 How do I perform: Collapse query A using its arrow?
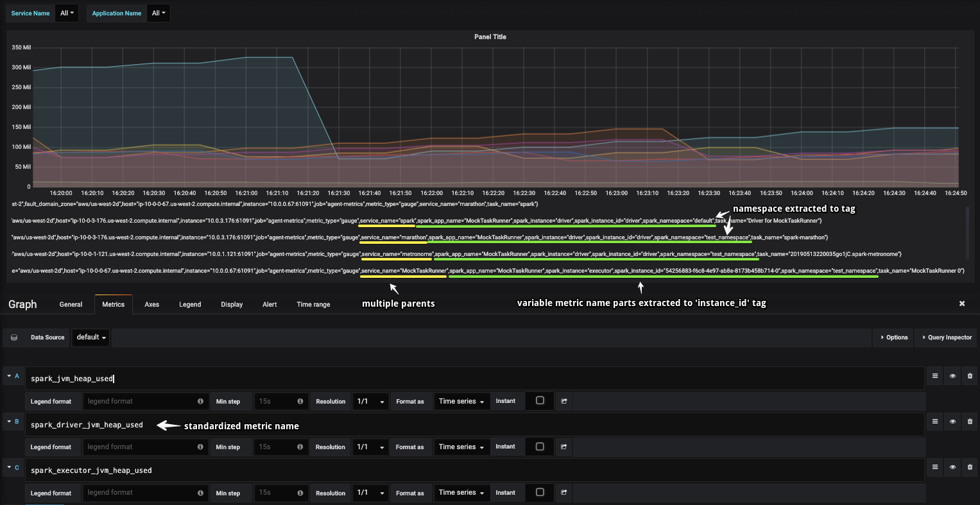[9, 375]
